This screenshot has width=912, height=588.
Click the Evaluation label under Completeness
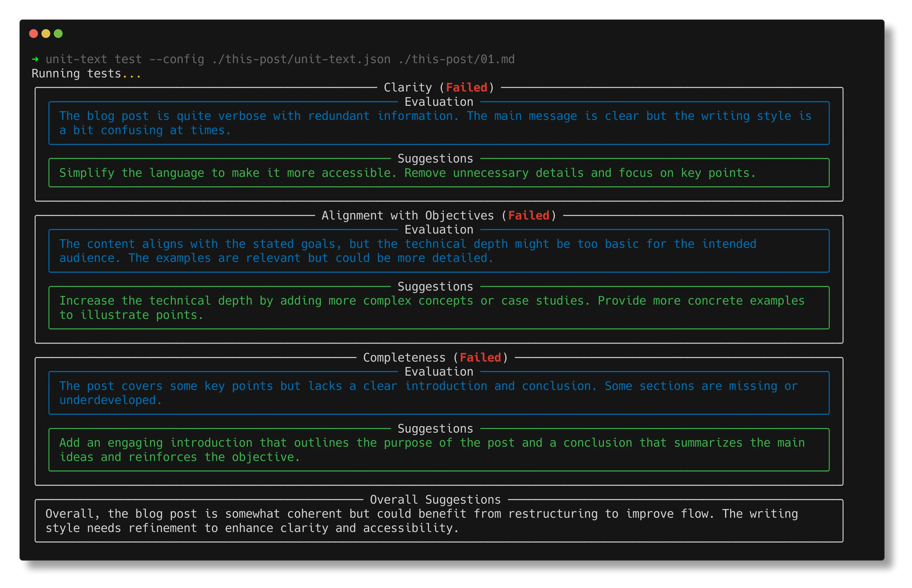pos(439,371)
